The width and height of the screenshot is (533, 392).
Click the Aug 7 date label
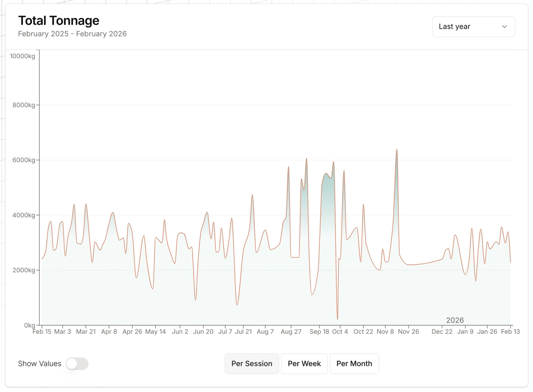265,332
